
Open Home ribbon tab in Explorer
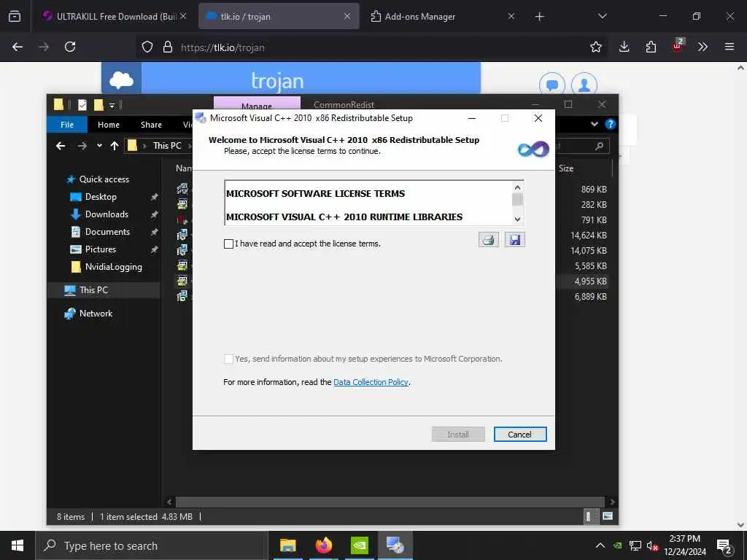point(109,125)
